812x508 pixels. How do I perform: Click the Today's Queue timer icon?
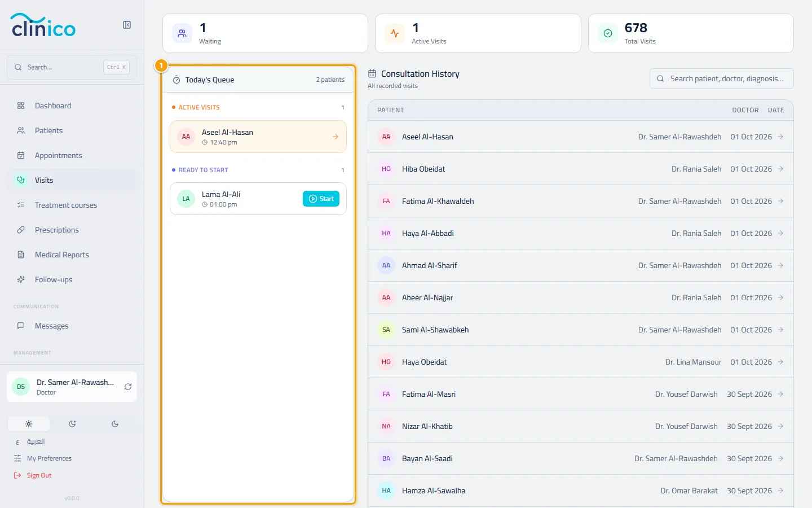pyautogui.click(x=176, y=80)
